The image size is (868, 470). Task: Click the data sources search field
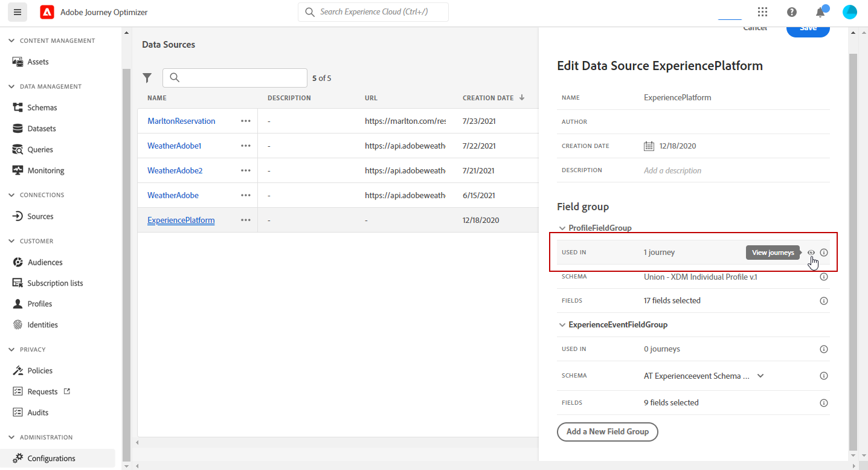tap(235, 78)
